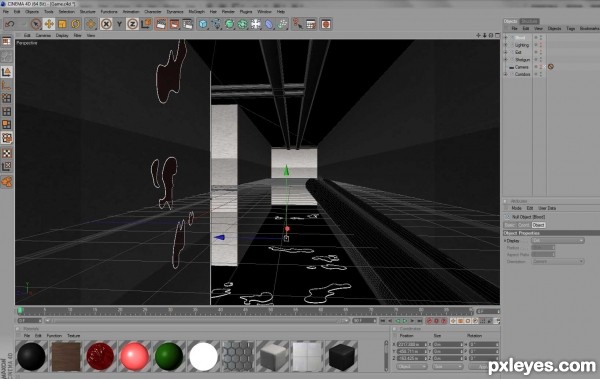The width and height of the screenshot is (600, 379).
Task: Add a Cube primitive object icon
Action: click(203, 24)
